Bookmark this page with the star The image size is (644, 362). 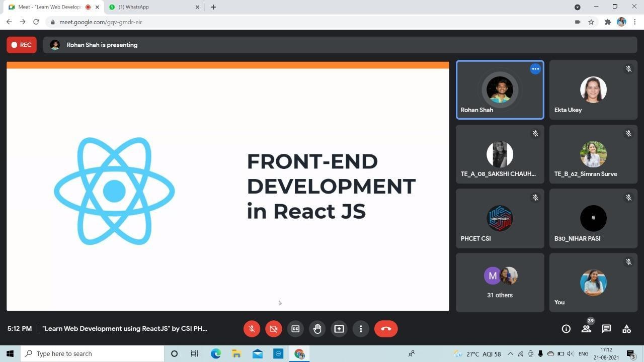pyautogui.click(x=591, y=22)
